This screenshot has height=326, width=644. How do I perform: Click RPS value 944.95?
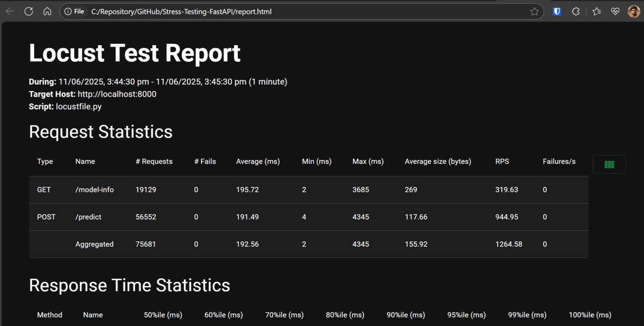click(507, 217)
